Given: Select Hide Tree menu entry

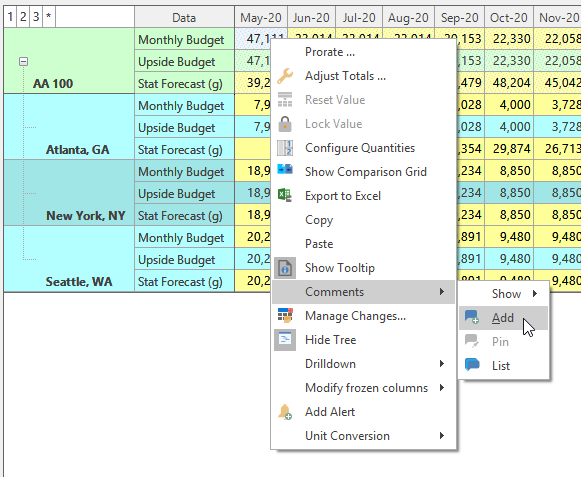Looking at the screenshot, I should 363,340.
